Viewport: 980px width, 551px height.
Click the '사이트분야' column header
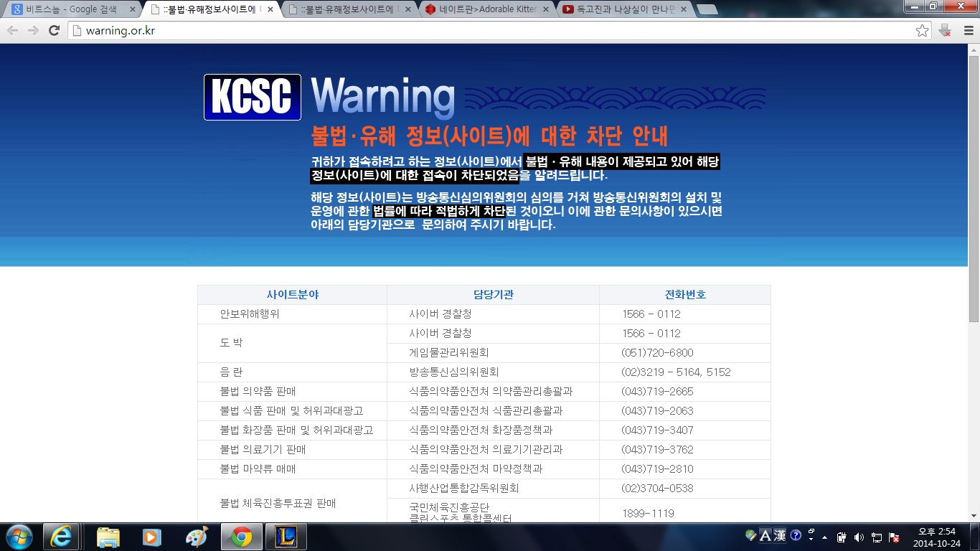click(293, 295)
